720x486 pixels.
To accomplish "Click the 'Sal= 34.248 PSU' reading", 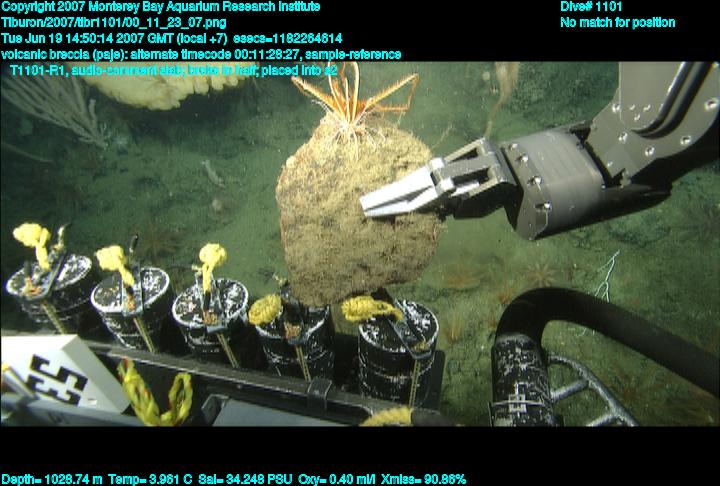I will 245,479.
